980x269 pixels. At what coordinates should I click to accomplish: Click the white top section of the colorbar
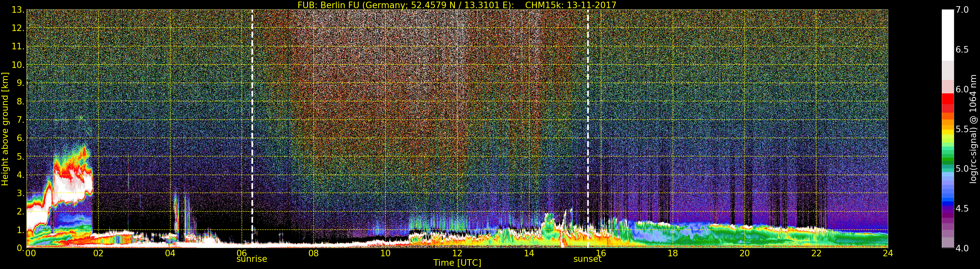[948, 35]
